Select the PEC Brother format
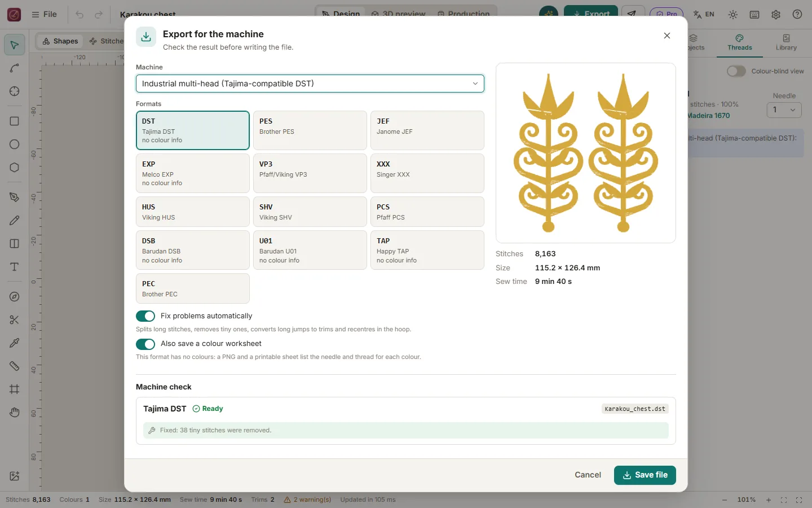This screenshot has width=812, height=508. [x=193, y=288]
